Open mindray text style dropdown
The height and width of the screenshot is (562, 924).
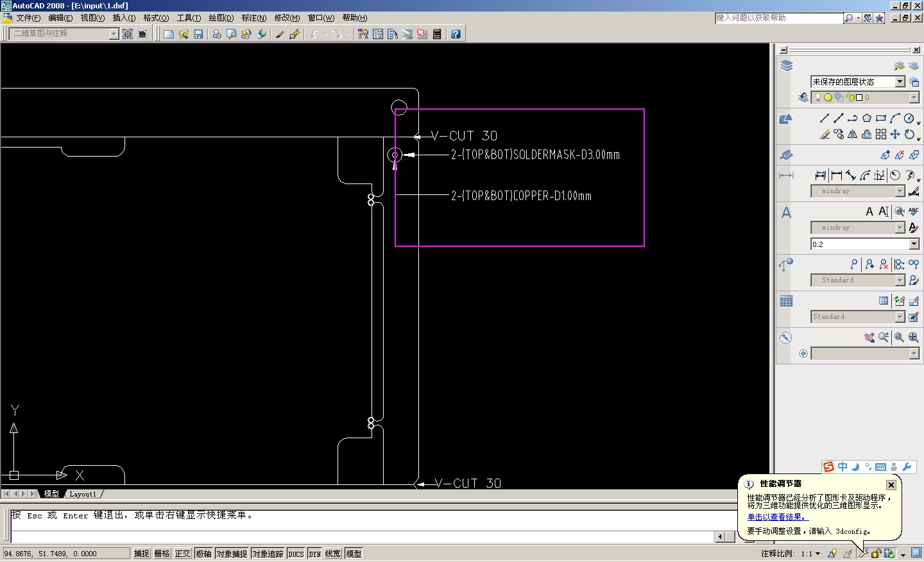tap(900, 228)
